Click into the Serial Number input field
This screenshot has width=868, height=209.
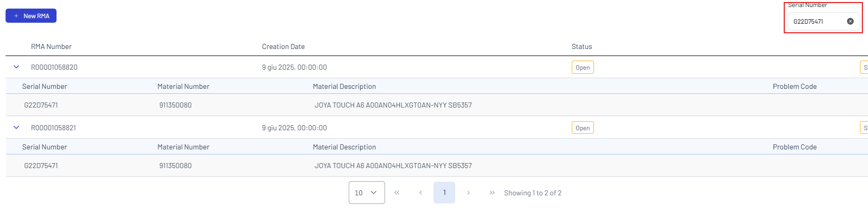pyautogui.click(x=817, y=22)
